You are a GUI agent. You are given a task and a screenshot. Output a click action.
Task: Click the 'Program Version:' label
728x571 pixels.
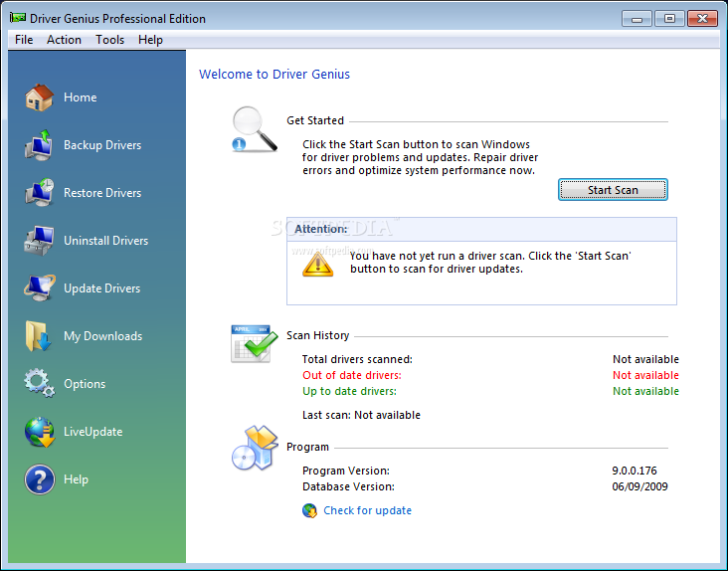346,471
